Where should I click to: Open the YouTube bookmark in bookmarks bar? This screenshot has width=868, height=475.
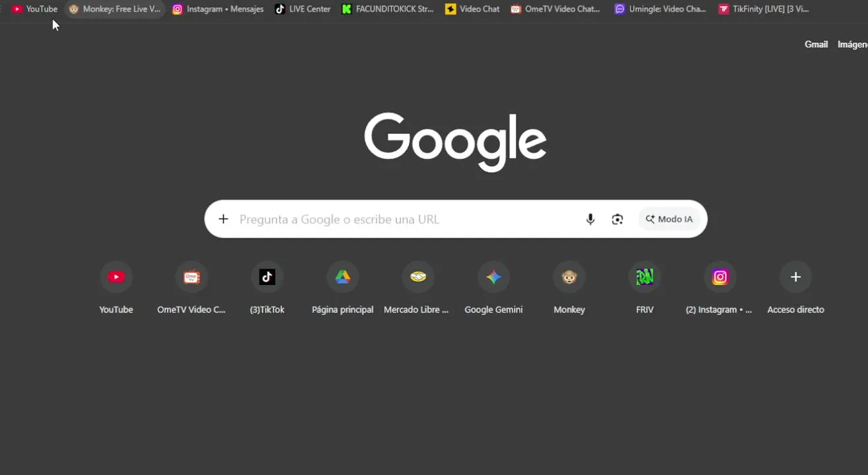(x=35, y=9)
